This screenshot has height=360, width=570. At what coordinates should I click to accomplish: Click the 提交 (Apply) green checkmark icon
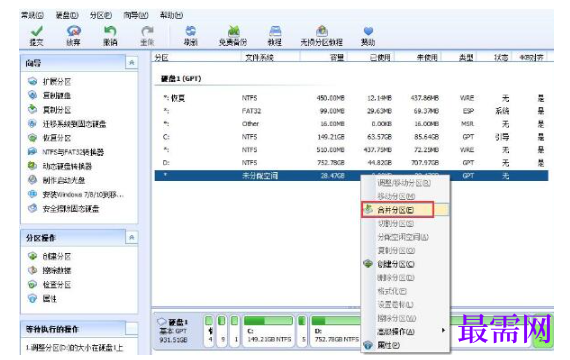pyautogui.click(x=37, y=32)
